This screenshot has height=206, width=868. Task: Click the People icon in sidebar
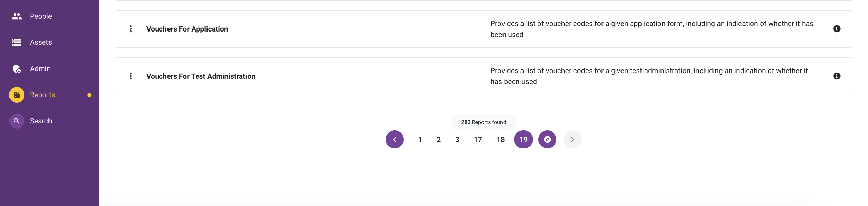(x=17, y=16)
